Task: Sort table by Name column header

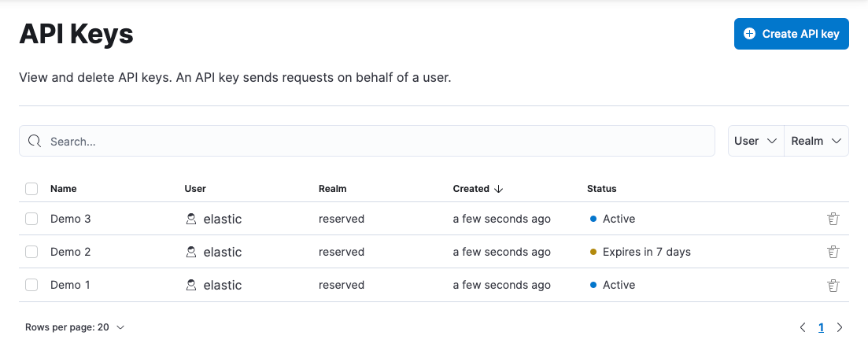Action: (64, 189)
